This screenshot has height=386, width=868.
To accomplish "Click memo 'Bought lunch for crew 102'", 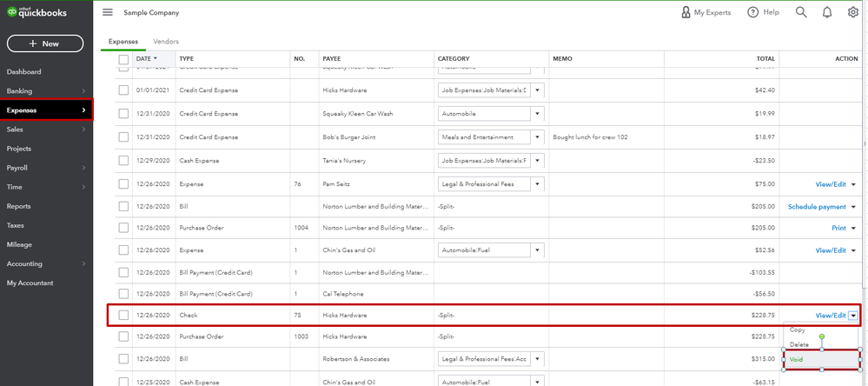I will tap(590, 136).
